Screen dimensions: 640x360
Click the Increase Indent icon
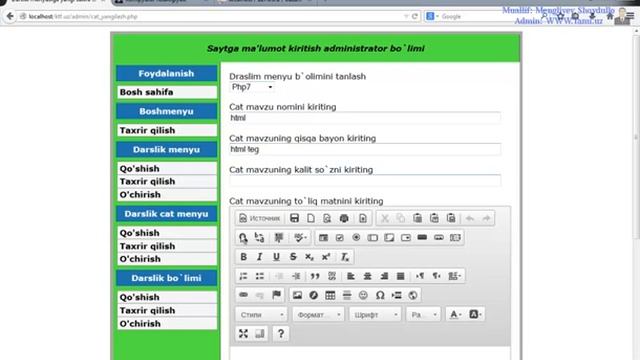point(296,276)
